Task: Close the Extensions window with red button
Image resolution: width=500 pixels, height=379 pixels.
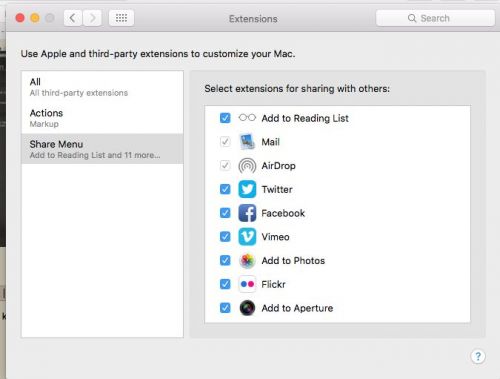Action: coord(20,18)
